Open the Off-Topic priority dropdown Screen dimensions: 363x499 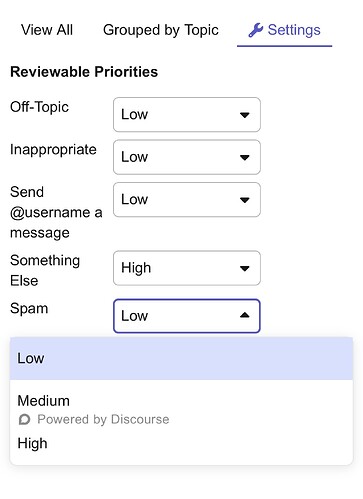(x=187, y=115)
